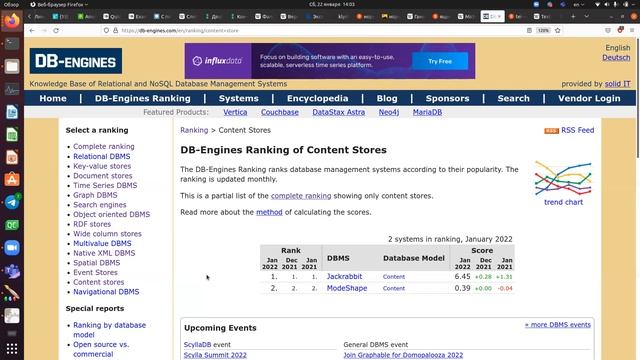Open the Telegram app in the dock
640x360 pixels.
pyautogui.click(x=12, y=202)
